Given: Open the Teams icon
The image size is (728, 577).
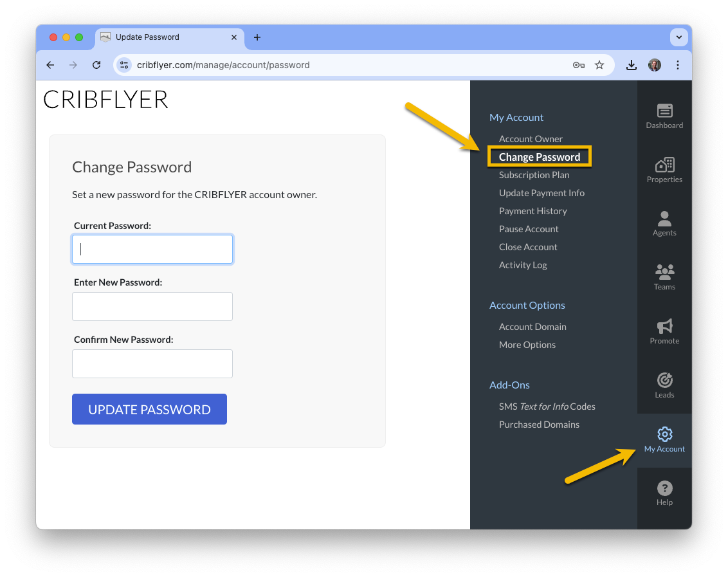Looking at the screenshot, I should pyautogui.click(x=664, y=271).
